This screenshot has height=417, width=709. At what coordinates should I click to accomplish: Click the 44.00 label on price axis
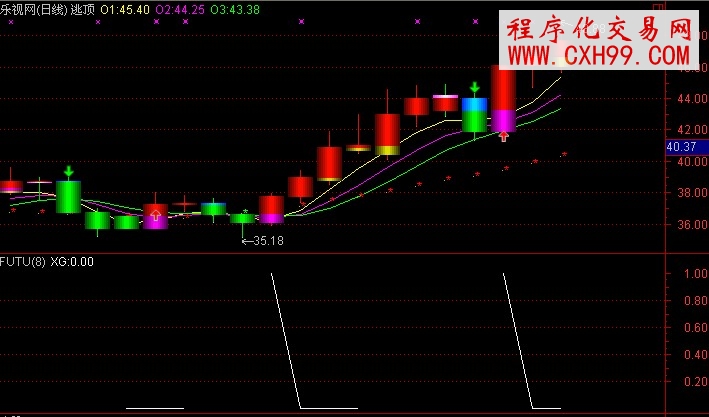(688, 99)
